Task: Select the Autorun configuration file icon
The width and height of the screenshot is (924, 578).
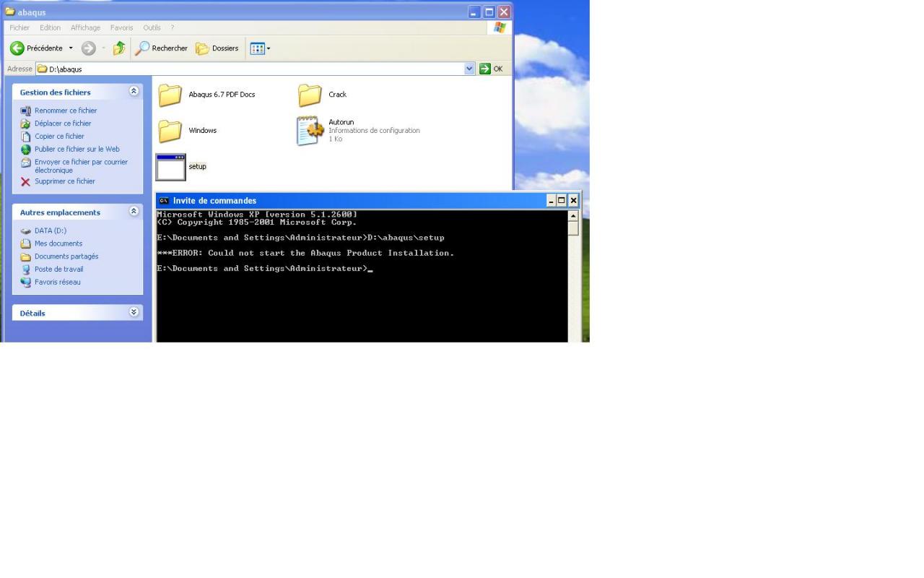Action: (310, 131)
